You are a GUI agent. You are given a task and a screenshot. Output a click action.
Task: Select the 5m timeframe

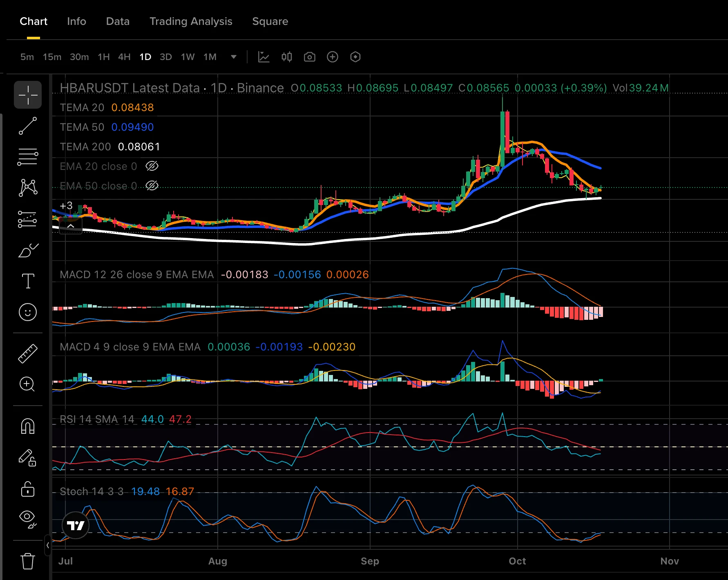pos(27,57)
